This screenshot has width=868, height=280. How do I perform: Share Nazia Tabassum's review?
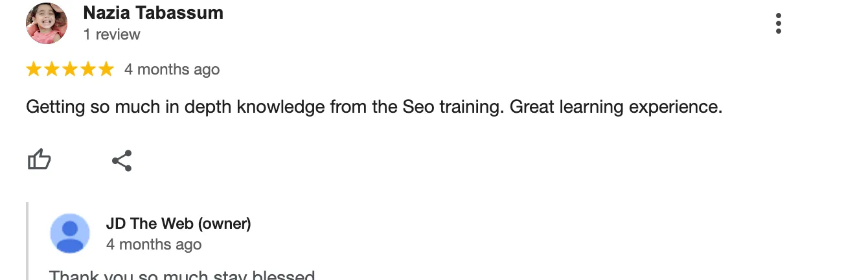click(122, 160)
